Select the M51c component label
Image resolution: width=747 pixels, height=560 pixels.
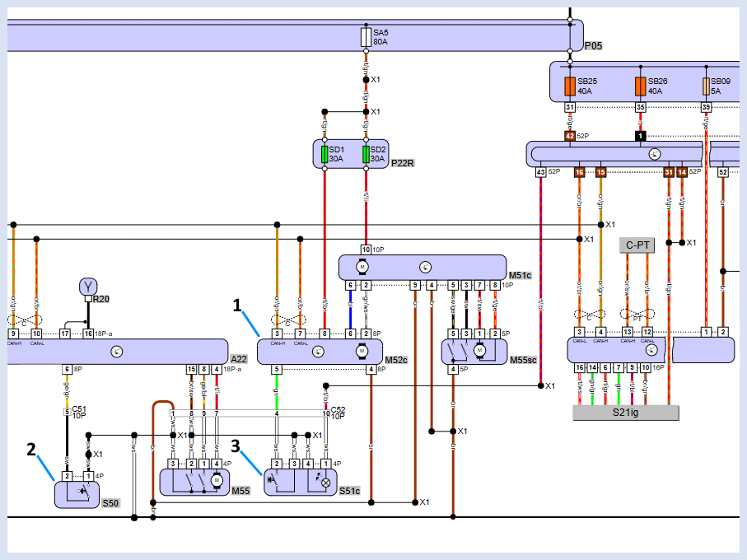(520, 275)
